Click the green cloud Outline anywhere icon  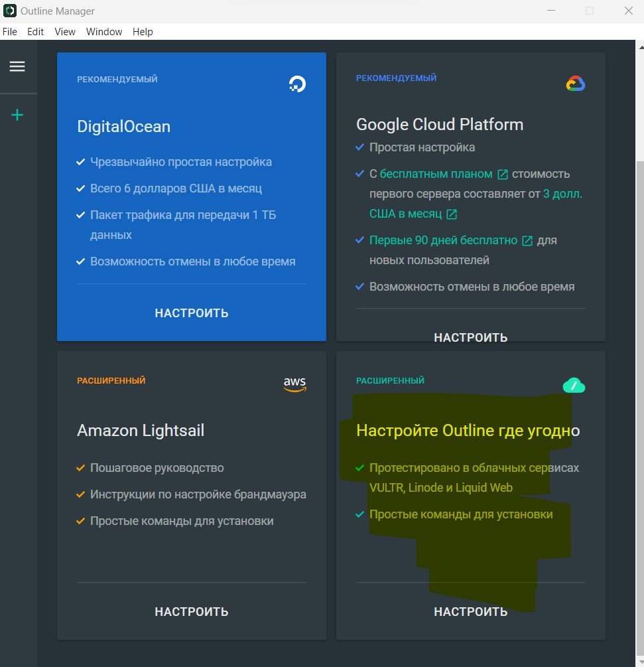tap(574, 386)
